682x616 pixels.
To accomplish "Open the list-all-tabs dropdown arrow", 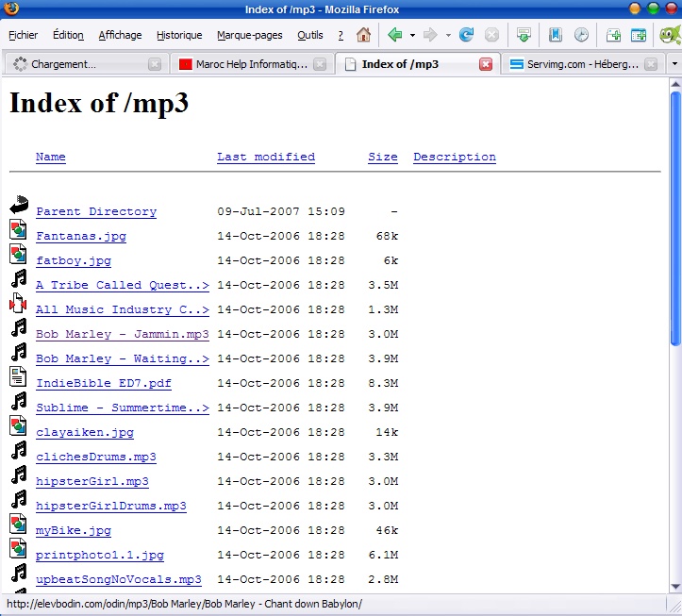I will 674,64.
